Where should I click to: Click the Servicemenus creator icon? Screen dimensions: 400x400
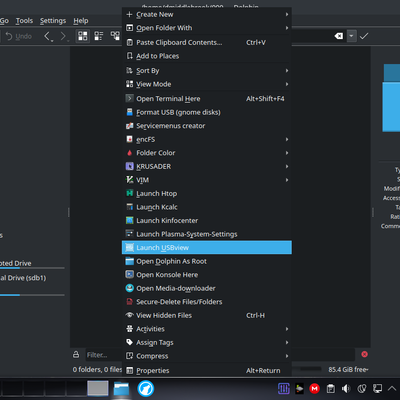coord(129,126)
